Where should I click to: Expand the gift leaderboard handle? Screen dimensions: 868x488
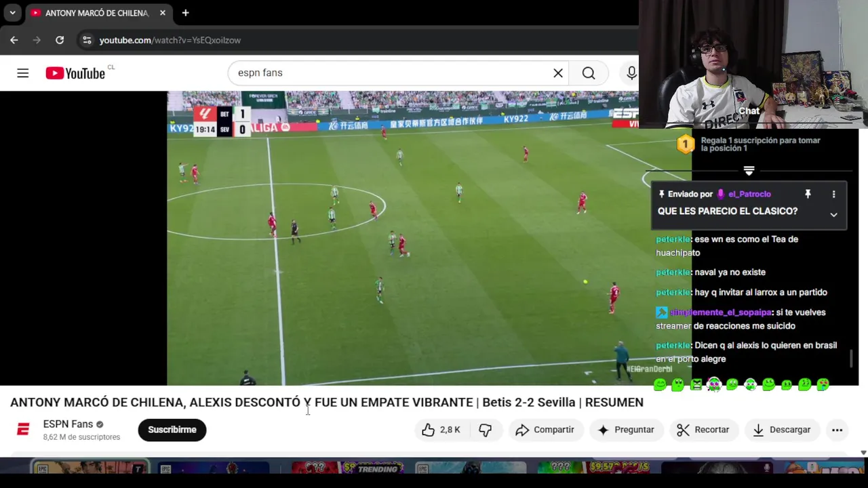(749, 171)
